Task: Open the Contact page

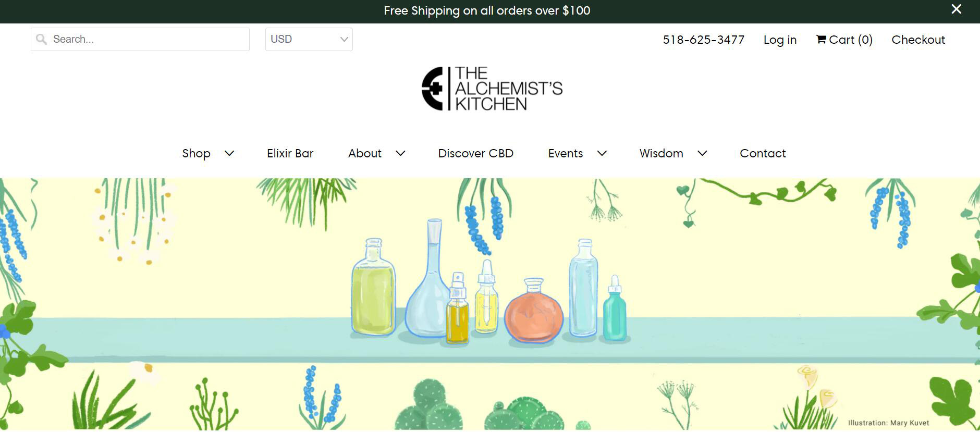Action: click(x=763, y=154)
